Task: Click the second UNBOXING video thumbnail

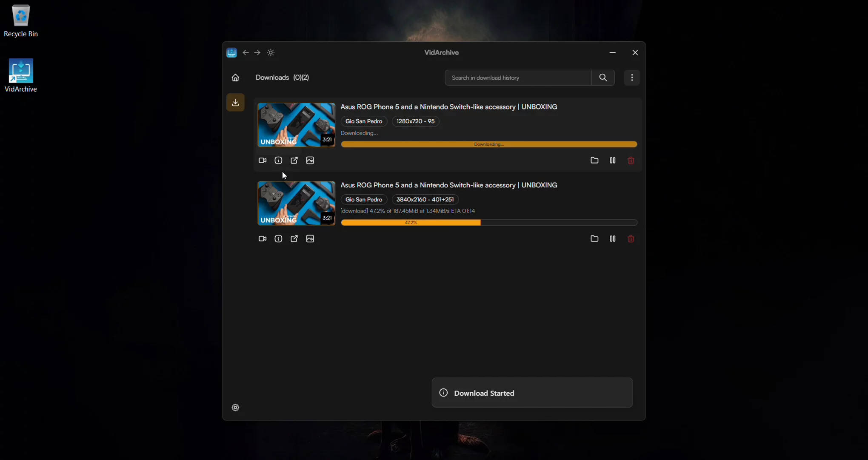Action: (297, 203)
